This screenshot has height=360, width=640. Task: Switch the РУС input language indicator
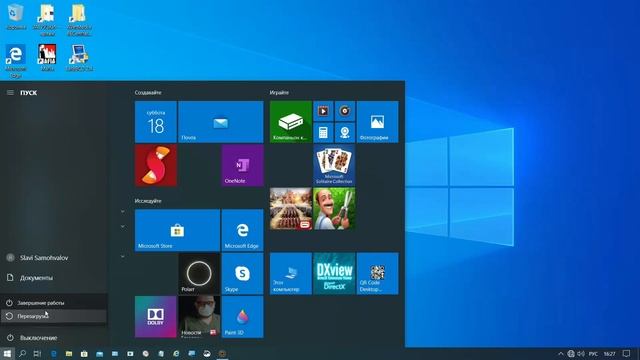[x=593, y=354]
